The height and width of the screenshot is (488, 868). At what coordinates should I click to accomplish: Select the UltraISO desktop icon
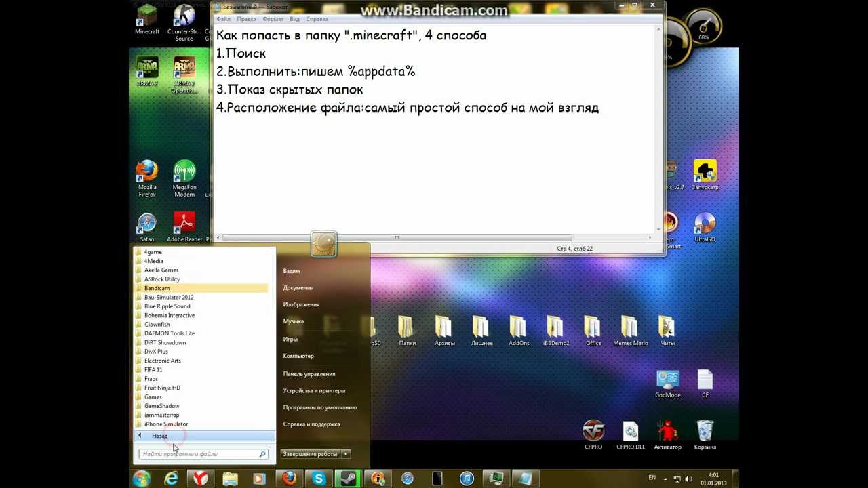[x=705, y=227]
